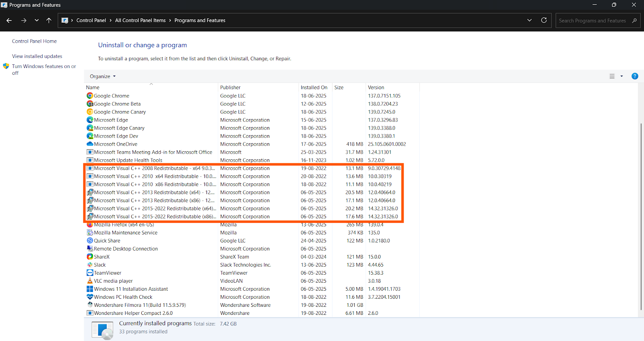Open the Organize dropdown menu
This screenshot has width=644, height=341.
[103, 76]
